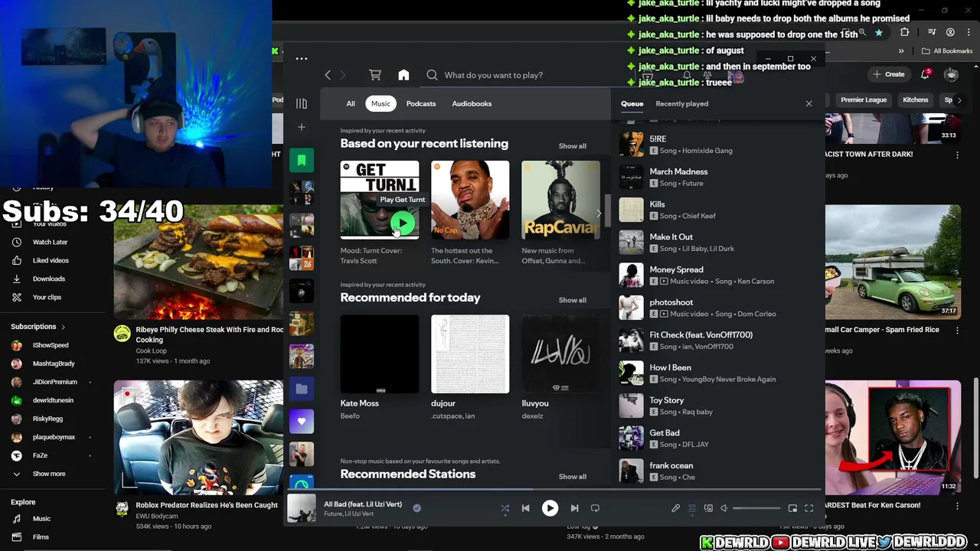Open the RapCaviar playlist cover
The height and width of the screenshot is (551, 980).
coord(560,200)
